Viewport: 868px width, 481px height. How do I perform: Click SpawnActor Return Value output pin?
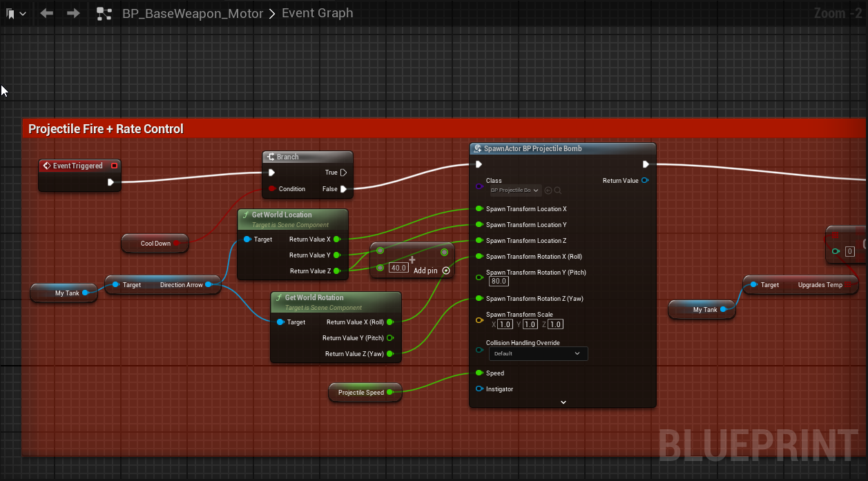pyautogui.click(x=645, y=181)
